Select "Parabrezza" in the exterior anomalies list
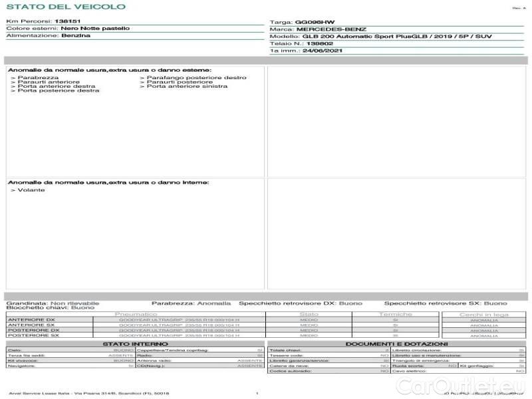Image resolution: width=532 pixels, height=399 pixels. click(38, 78)
